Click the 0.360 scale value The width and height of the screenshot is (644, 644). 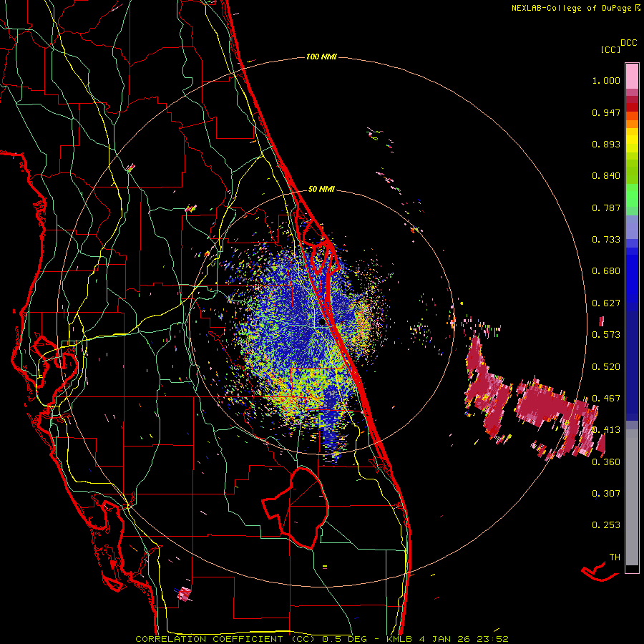tap(606, 462)
